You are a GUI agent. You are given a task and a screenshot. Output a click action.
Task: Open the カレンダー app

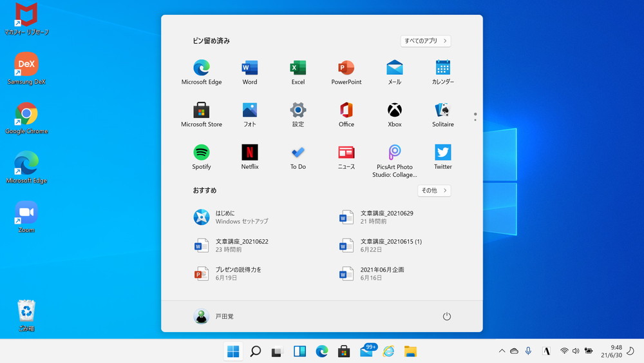pos(443,72)
